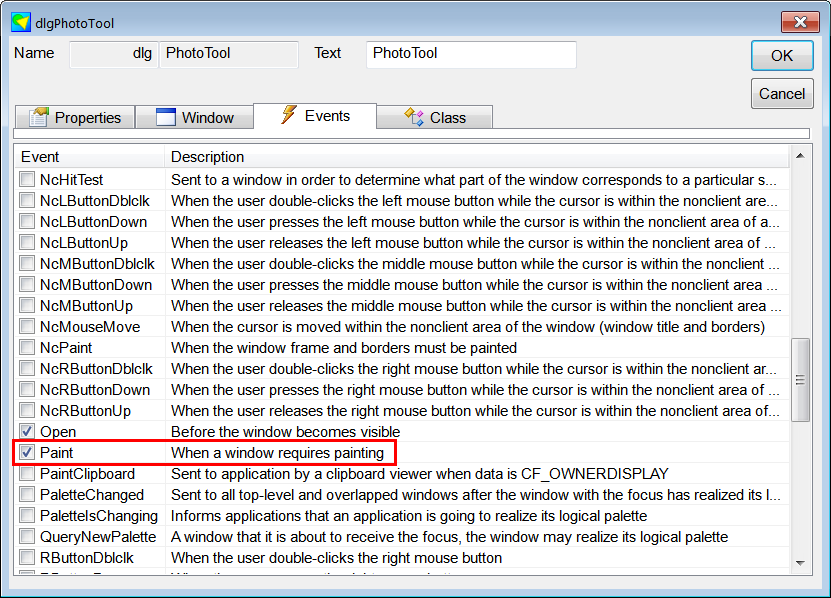Enable the NcHitTest event checkbox
The height and width of the screenshot is (598, 831).
(27, 179)
